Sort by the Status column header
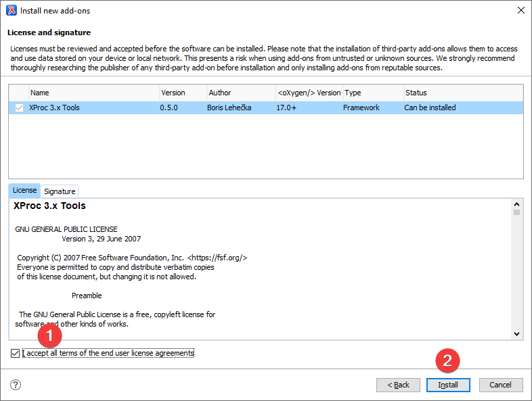This screenshot has width=532, height=401. point(464,93)
